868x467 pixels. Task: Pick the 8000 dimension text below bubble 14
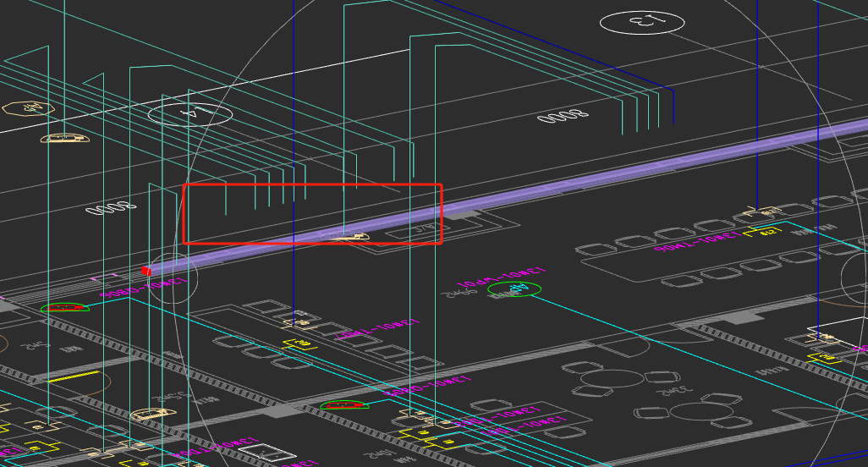point(111,208)
